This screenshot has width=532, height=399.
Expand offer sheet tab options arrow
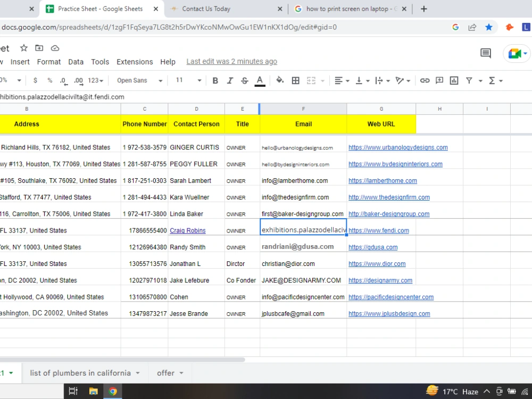click(181, 373)
